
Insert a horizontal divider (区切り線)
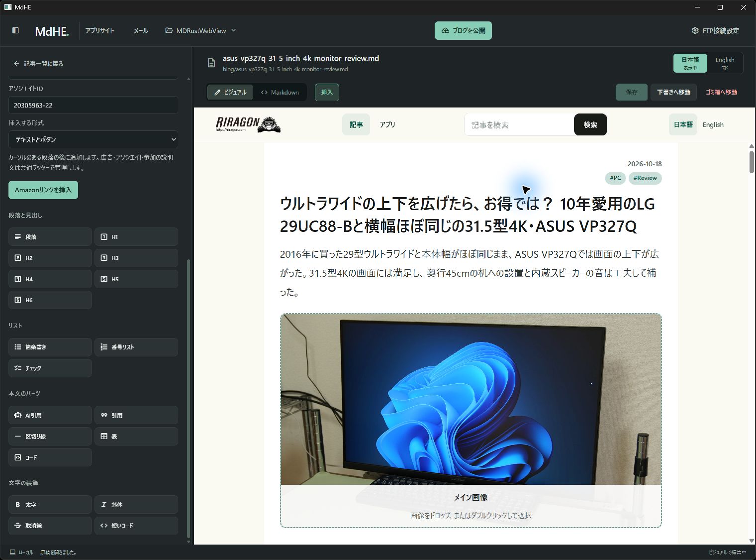click(50, 437)
